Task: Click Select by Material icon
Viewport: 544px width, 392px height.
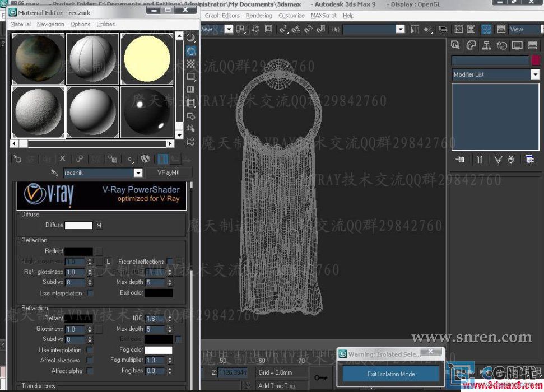Action: pyautogui.click(x=190, y=128)
